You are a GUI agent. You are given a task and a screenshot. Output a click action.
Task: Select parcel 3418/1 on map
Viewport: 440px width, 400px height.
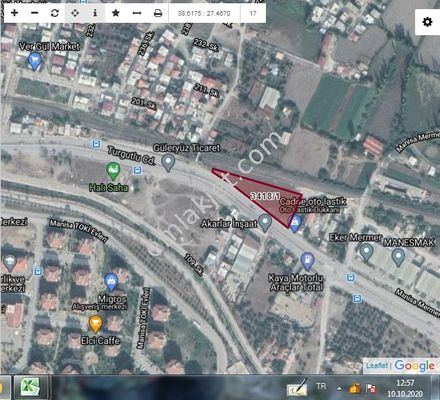click(265, 196)
